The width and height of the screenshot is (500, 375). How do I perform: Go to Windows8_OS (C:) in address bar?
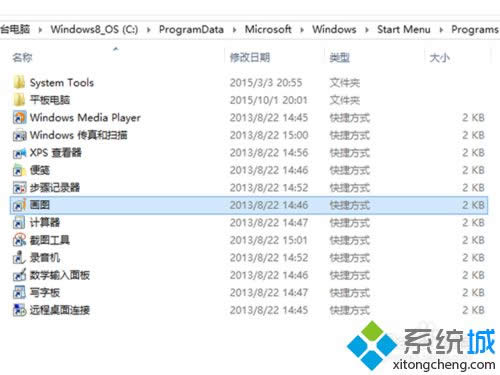coord(94,29)
